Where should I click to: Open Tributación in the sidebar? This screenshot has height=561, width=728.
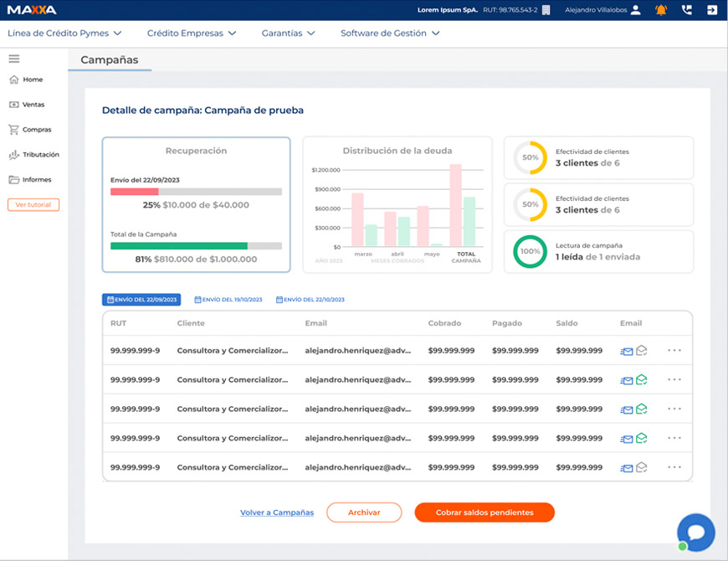[34, 155]
